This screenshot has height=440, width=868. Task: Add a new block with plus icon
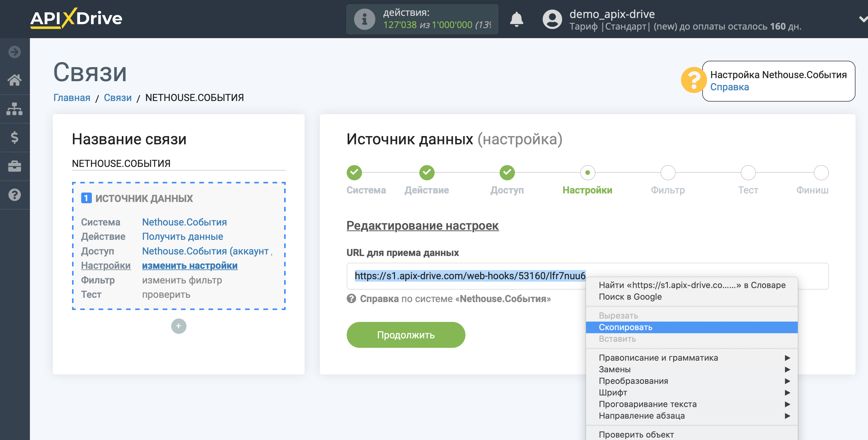[179, 326]
